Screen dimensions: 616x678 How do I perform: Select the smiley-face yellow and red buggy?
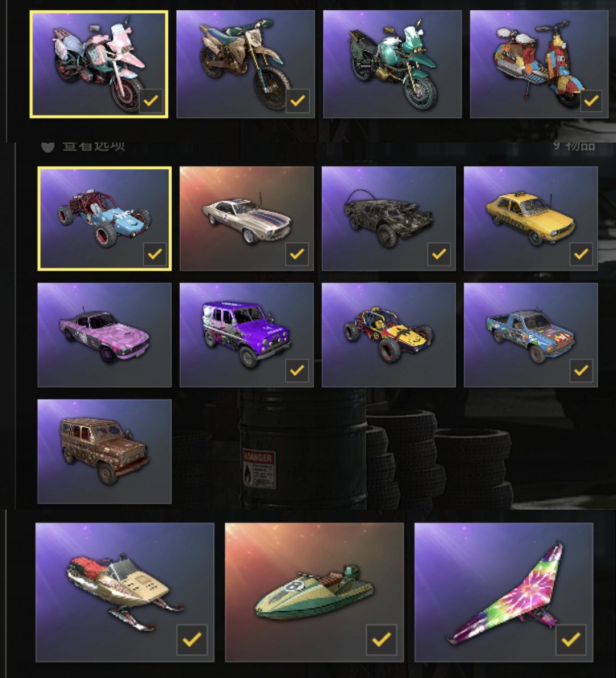point(388,335)
